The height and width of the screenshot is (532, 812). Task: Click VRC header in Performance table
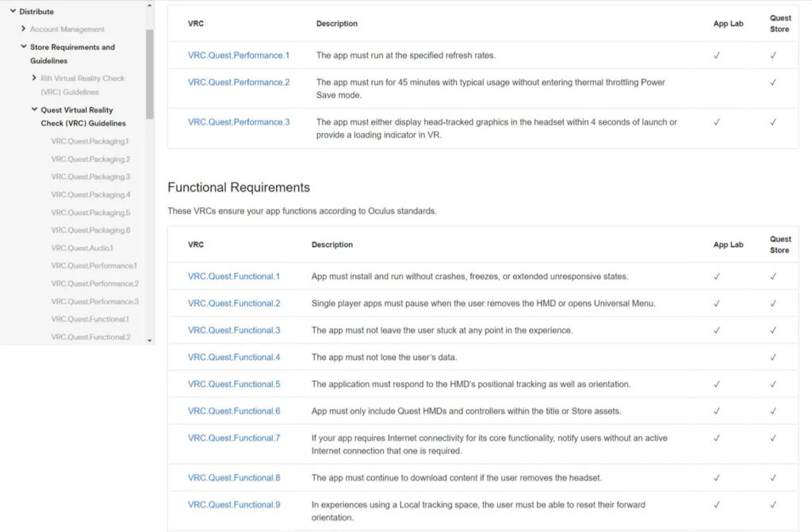pos(196,23)
